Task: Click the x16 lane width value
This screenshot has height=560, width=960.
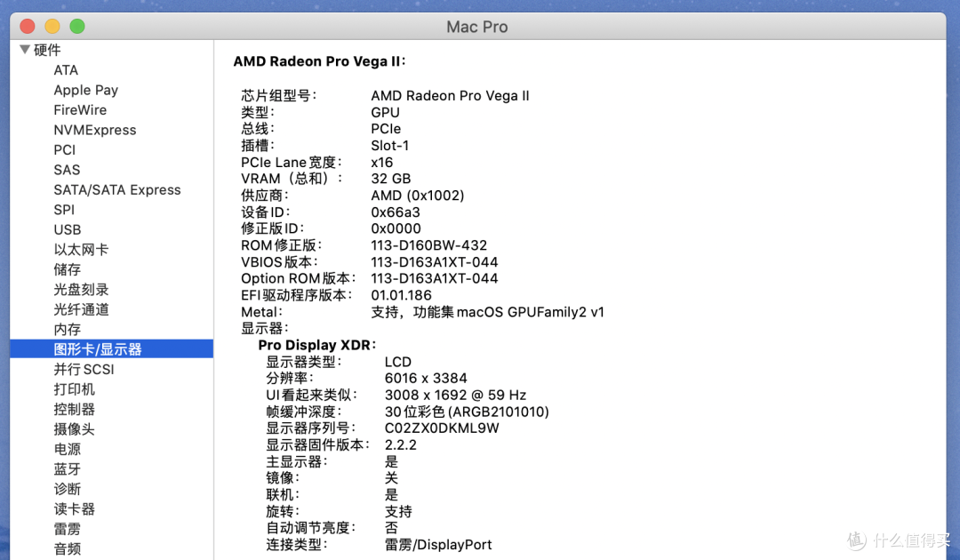Action: tap(382, 162)
